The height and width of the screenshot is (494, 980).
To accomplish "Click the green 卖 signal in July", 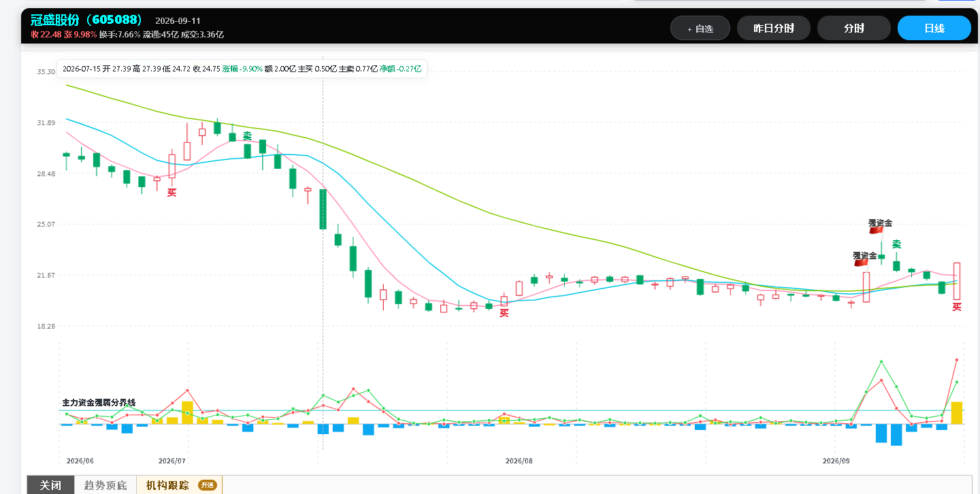I will (247, 136).
